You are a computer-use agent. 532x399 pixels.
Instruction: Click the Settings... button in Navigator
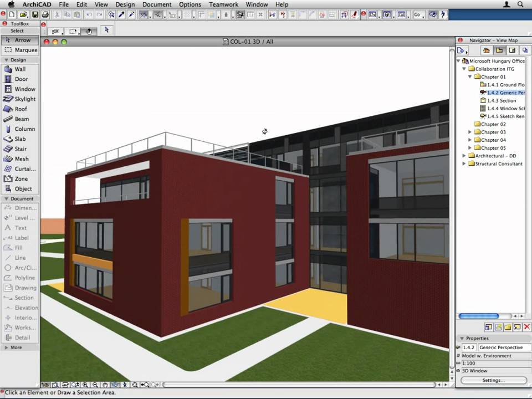click(493, 380)
